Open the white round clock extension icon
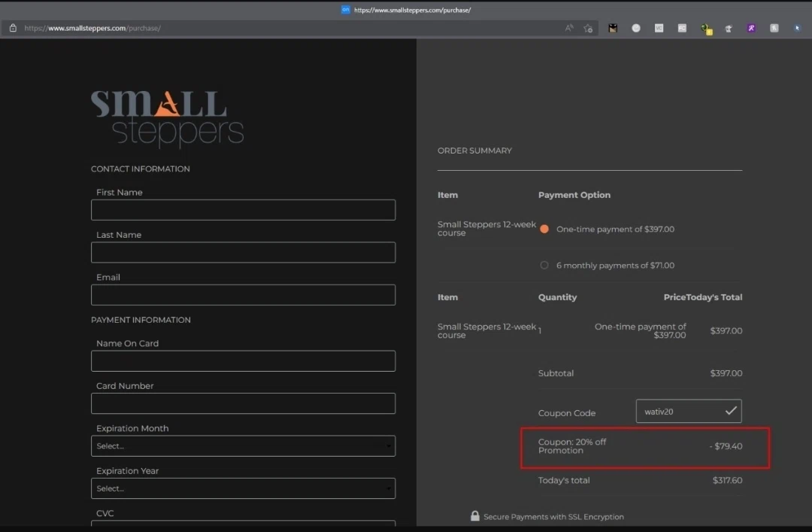 coord(636,28)
